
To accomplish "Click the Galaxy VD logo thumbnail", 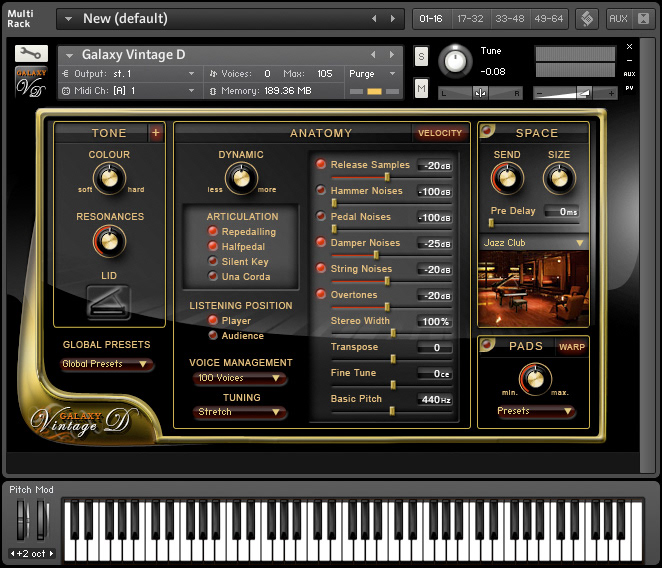I will click(31, 82).
